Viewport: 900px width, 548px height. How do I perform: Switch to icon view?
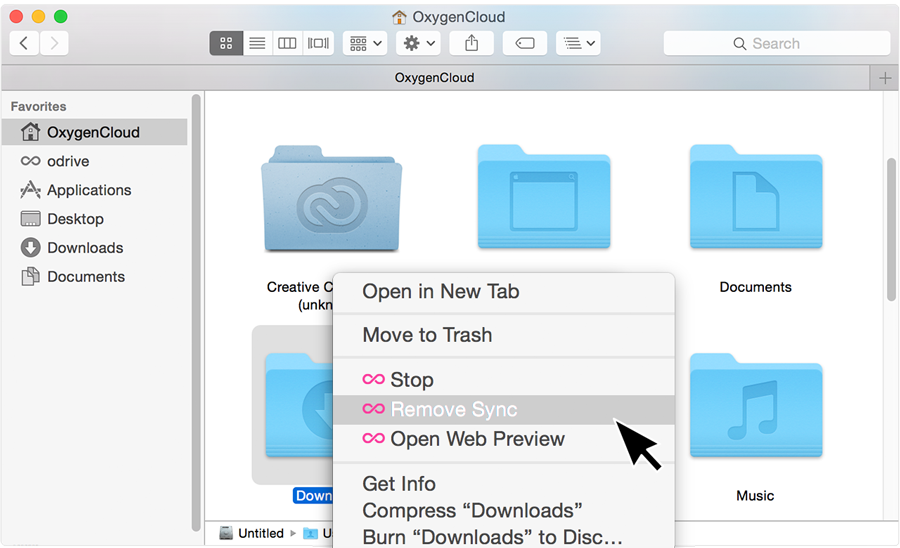coord(226,43)
